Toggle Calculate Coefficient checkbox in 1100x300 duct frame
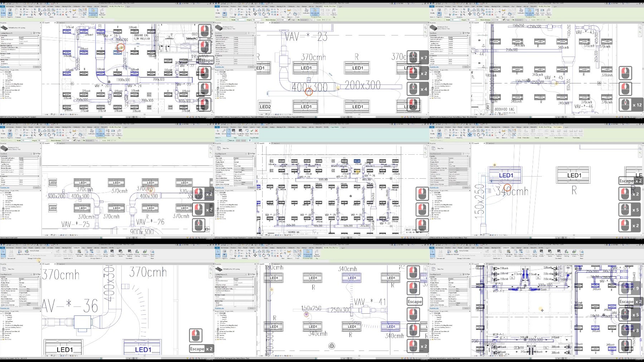644x362 pixels. (20, 47)
